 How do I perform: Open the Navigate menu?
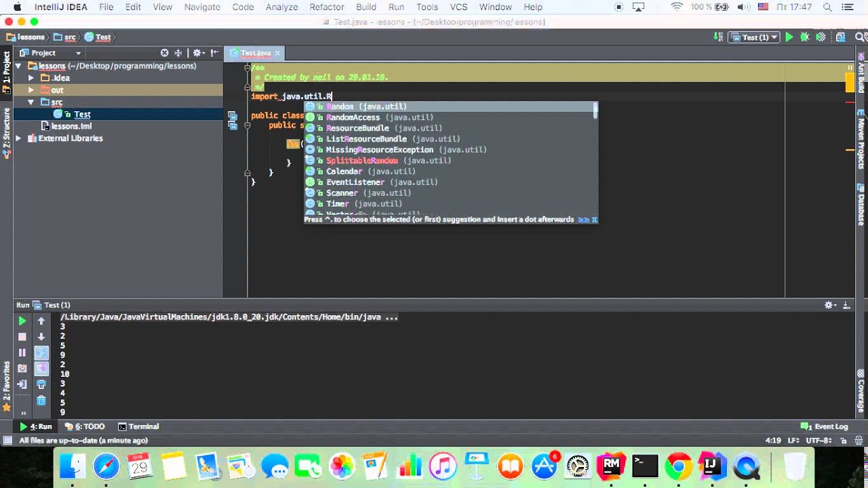pyautogui.click(x=202, y=7)
